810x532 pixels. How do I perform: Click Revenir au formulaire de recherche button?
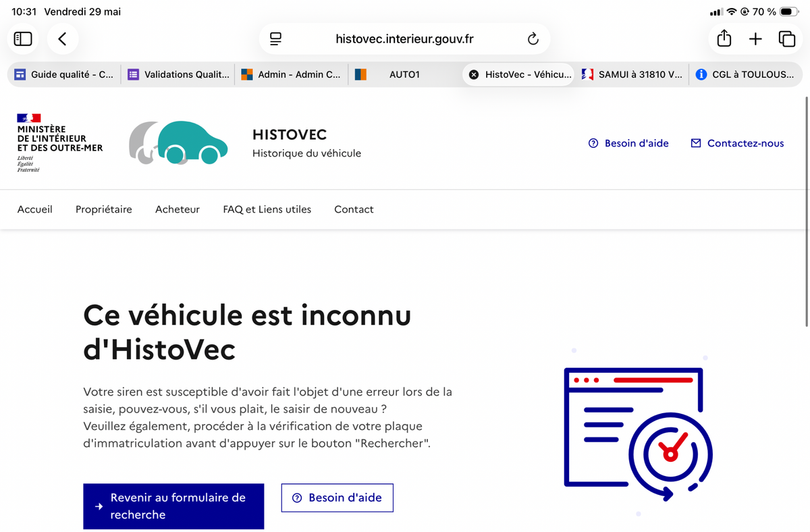coord(173,506)
